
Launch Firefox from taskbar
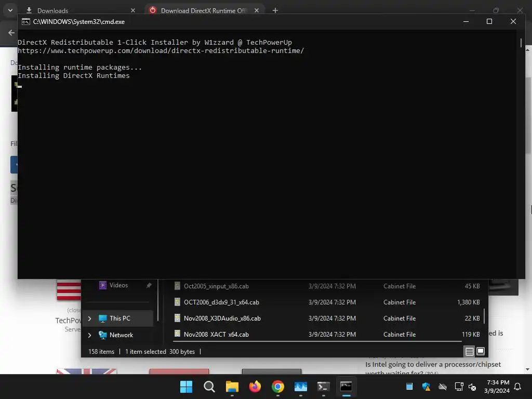tap(255, 387)
